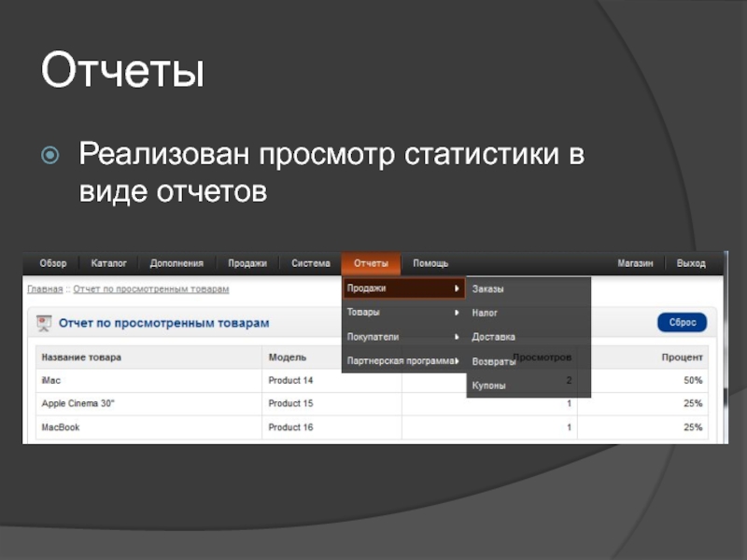This screenshot has height=560, width=747.
Task: Click the Обзор menu item
Action: 53,264
